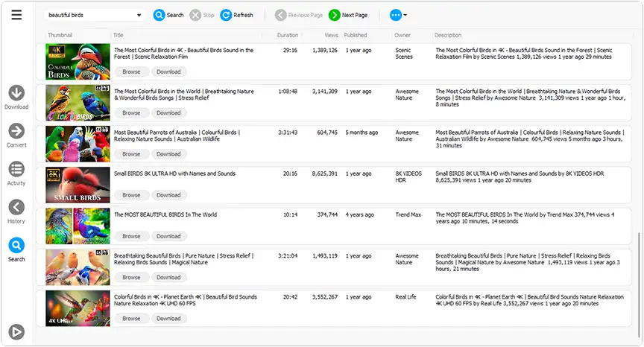The height and width of the screenshot is (347, 644).
Task: Download 'Most Colorful Birds in 4K' video
Action: click(x=168, y=71)
